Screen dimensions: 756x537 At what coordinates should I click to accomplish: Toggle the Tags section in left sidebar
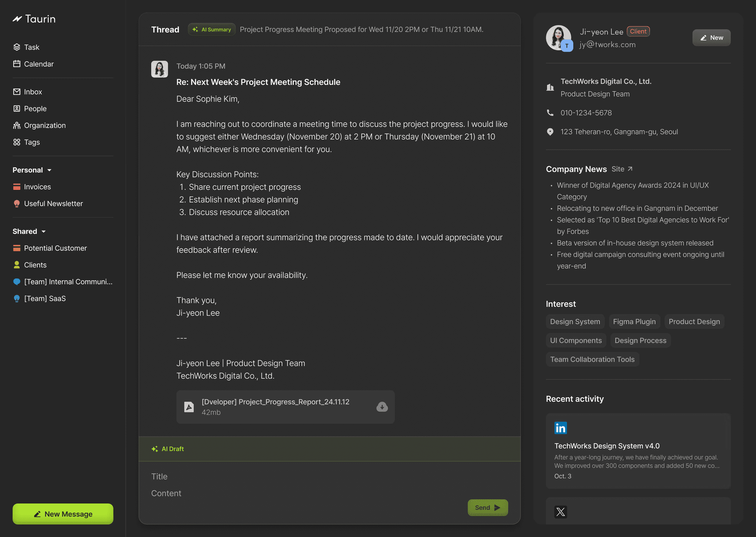tap(31, 142)
